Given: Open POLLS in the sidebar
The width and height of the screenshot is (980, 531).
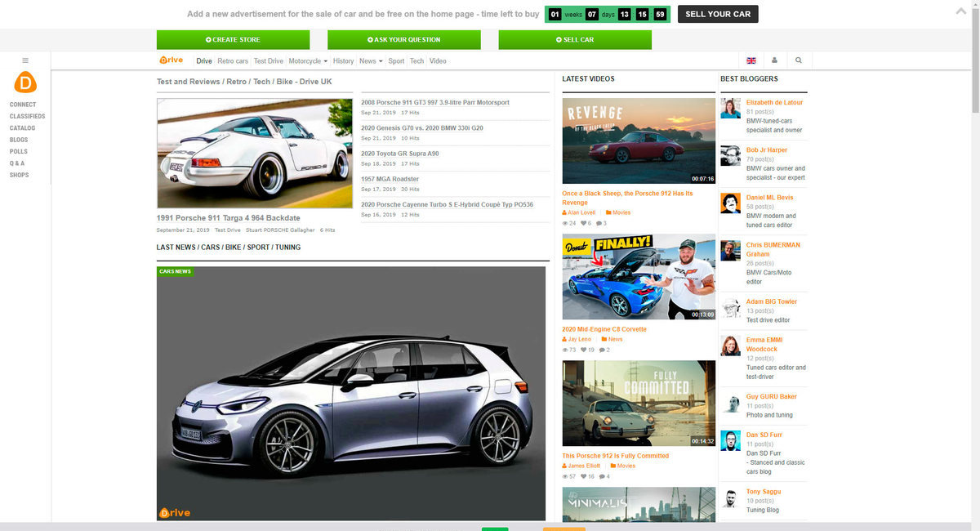Looking at the screenshot, I should point(19,151).
